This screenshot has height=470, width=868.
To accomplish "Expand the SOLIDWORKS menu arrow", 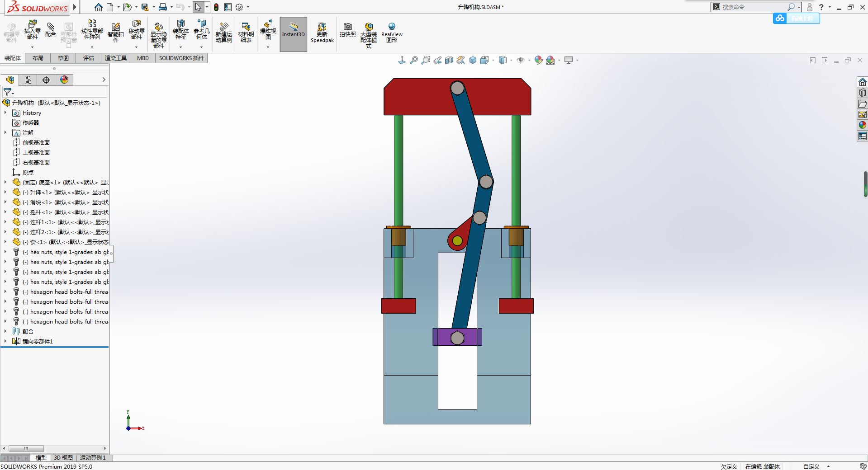I will [x=75, y=7].
